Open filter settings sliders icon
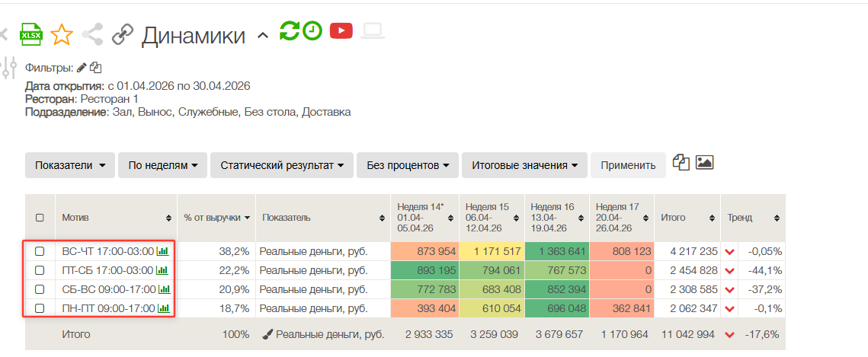This screenshot has width=868, height=357. pos(8,69)
